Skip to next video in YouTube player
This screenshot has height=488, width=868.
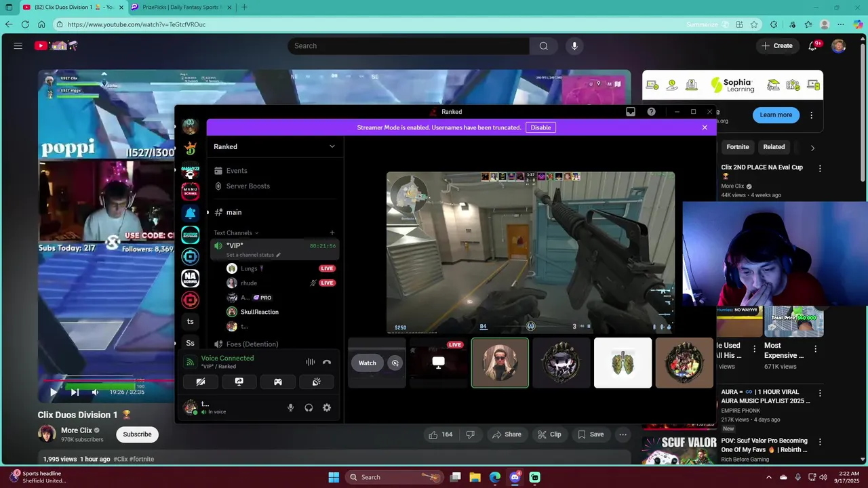[x=75, y=392]
